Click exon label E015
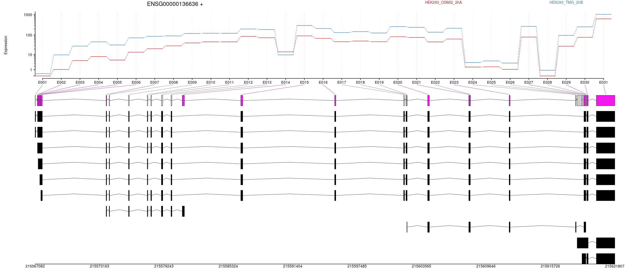This screenshot has width=644, height=271. click(304, 82)
